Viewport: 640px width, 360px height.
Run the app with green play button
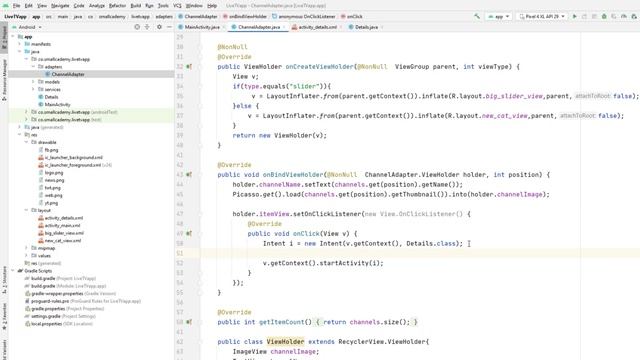coord(575,16)
